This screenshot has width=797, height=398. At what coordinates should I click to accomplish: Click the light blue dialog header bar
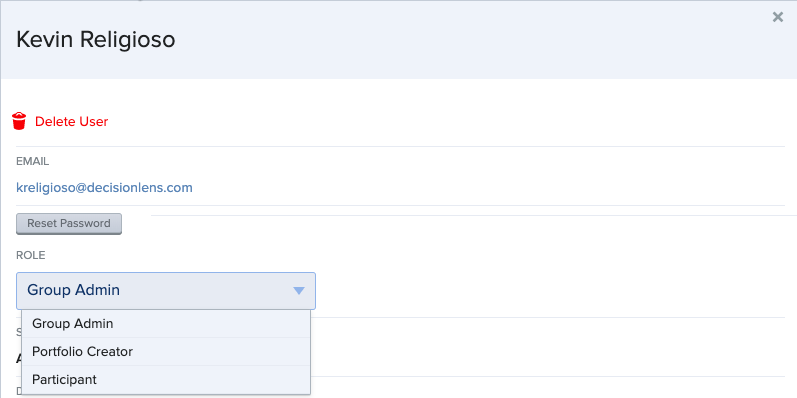398,40
